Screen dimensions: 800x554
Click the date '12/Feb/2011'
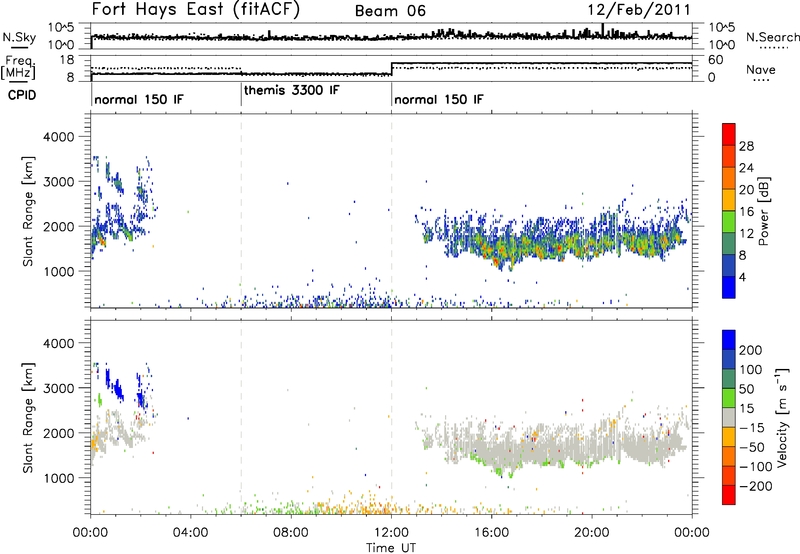point(639,10)
